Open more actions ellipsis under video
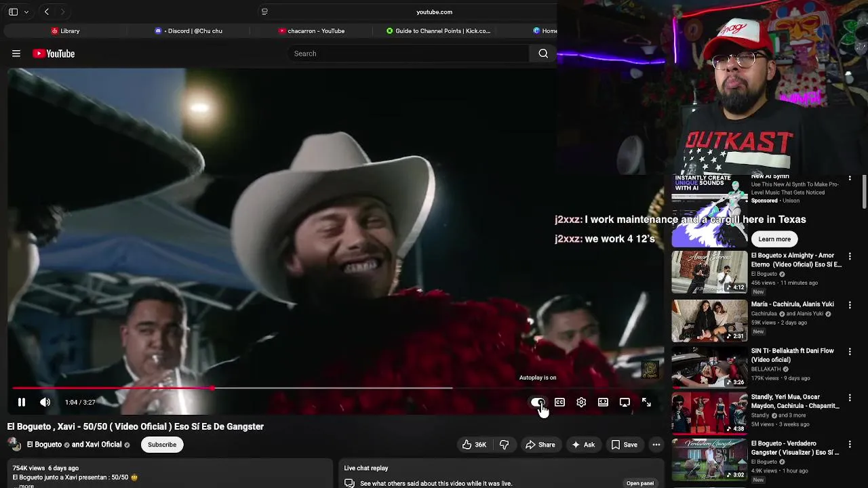The height and width of the screenshot is (488, 868). [x=656, y=445]
